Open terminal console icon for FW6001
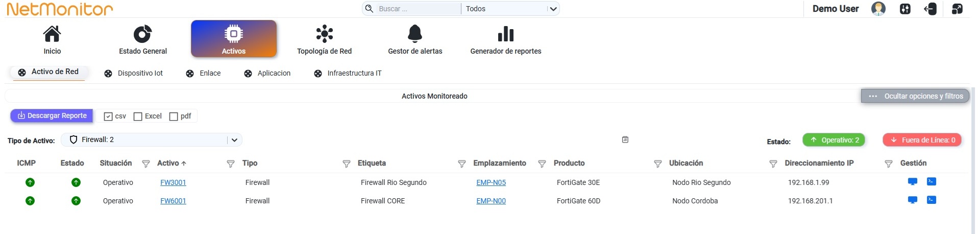 [932, 200]
